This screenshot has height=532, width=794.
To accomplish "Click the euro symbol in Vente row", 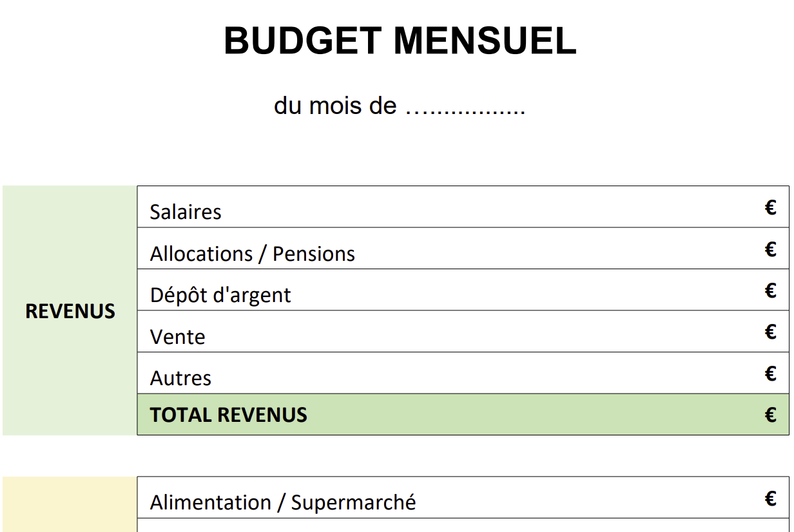I will point(770,332).
